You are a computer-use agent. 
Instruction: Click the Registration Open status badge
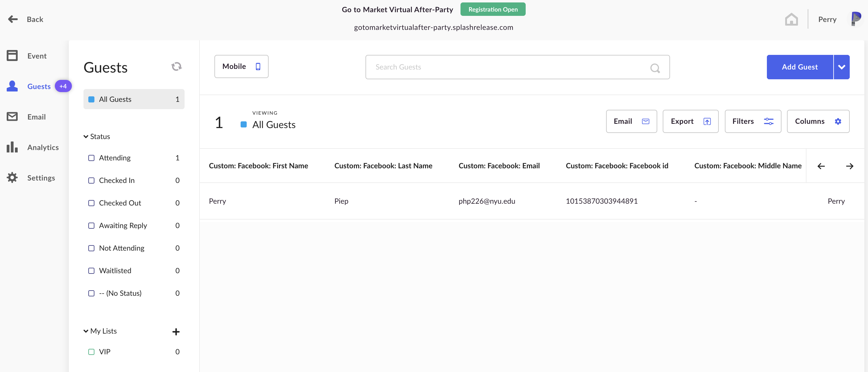[x=493, y=9]
